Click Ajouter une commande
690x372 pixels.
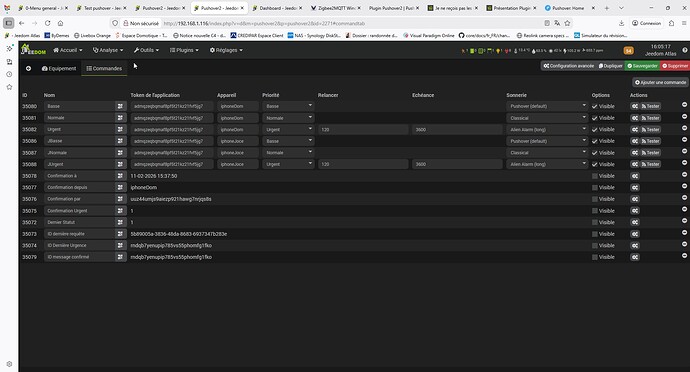tap(661, 82)
